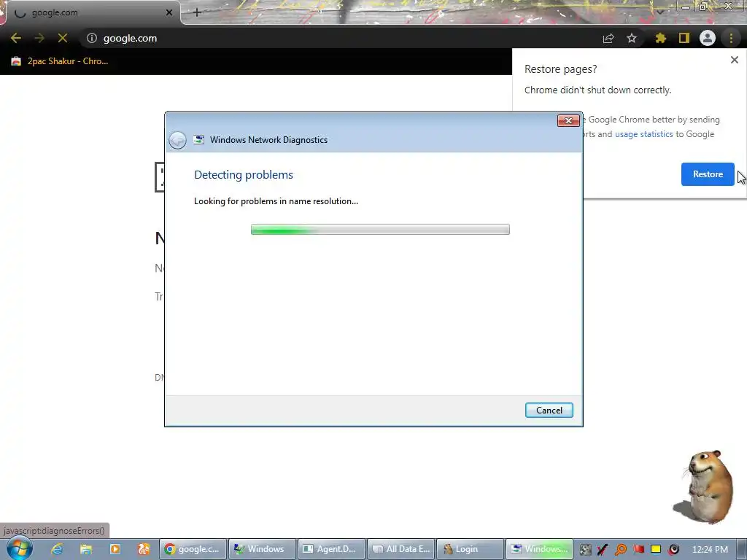Click the blue Restore button
The height and width of the screenshot is (560, 747).
click(708, 174)
